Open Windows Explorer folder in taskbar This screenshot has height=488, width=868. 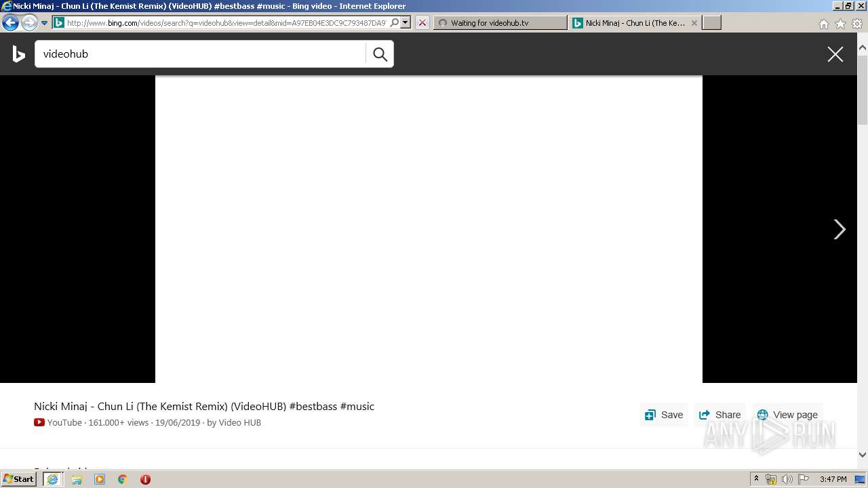point(77,479)
